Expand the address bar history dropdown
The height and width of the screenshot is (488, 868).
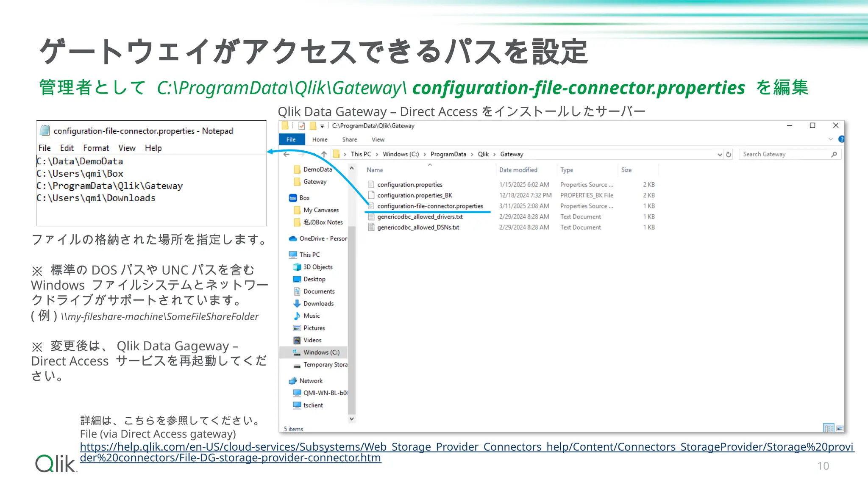click(x=719, y=155)
